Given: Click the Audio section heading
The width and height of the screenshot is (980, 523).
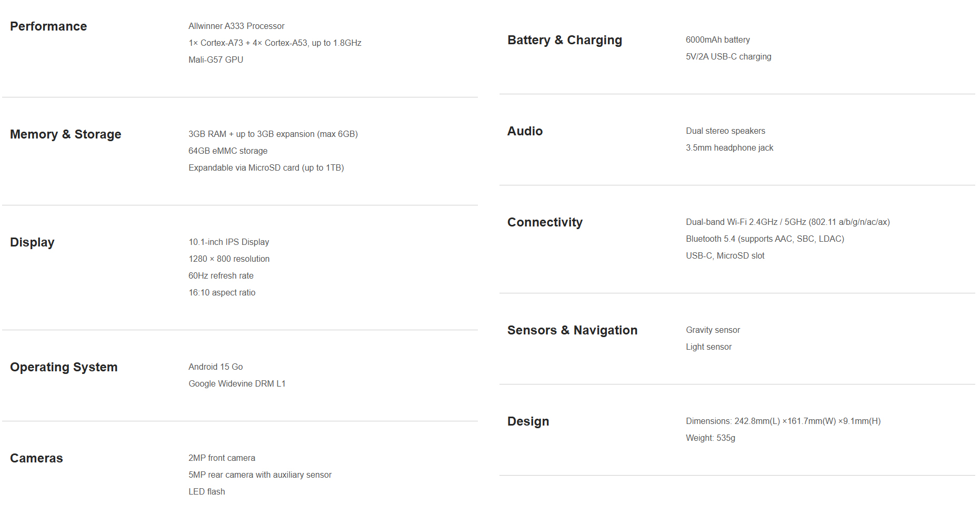Looking at the screenshot, I should pyautogui.click(x=525, y=131).
